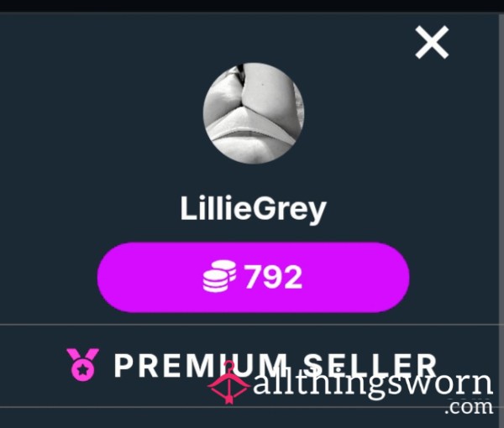The image size is (504, 428).
Task: Click the stacked coins icon
Action: 220,276
